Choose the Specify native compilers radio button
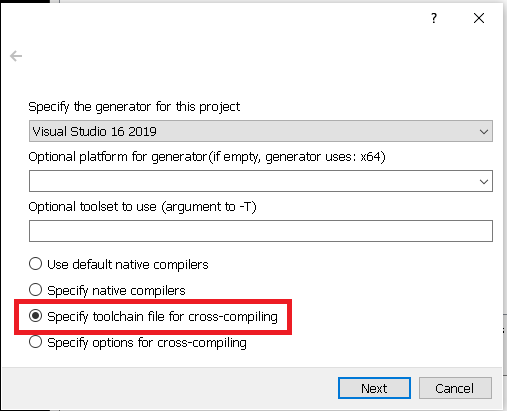 coord(35,290)
